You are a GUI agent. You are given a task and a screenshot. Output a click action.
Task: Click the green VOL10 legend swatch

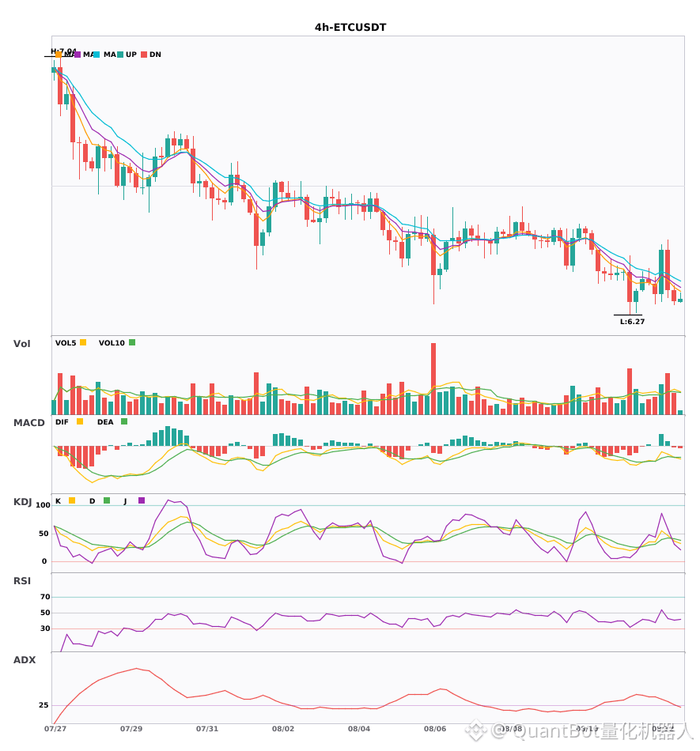click(132, 342)
